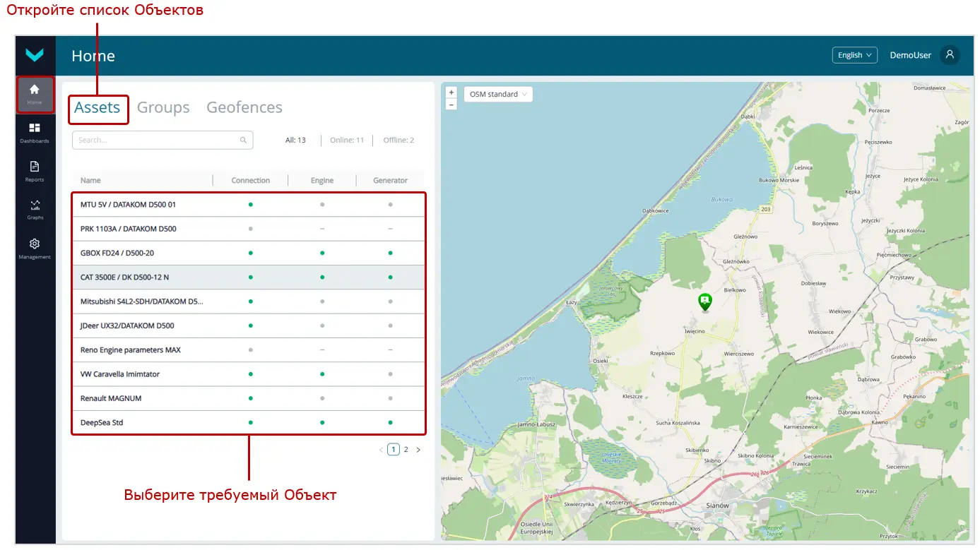Screen dimensions: 980x550
Task: Go to page 2 of assets
Action: [406, 450]
